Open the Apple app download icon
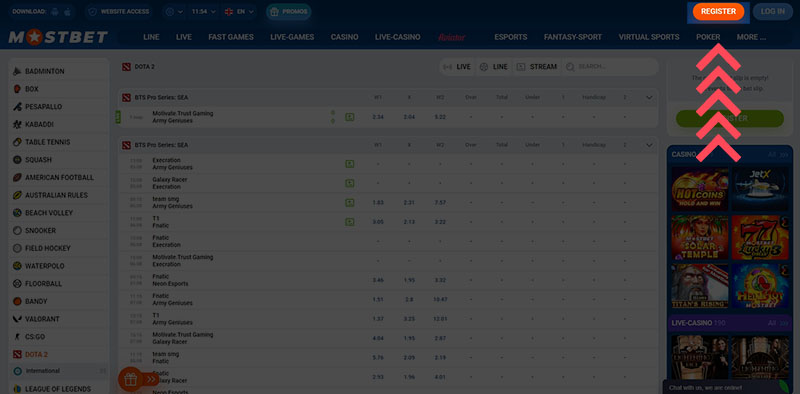The height and width of the screenshot is (394, 800). click(x=67, y=12)
